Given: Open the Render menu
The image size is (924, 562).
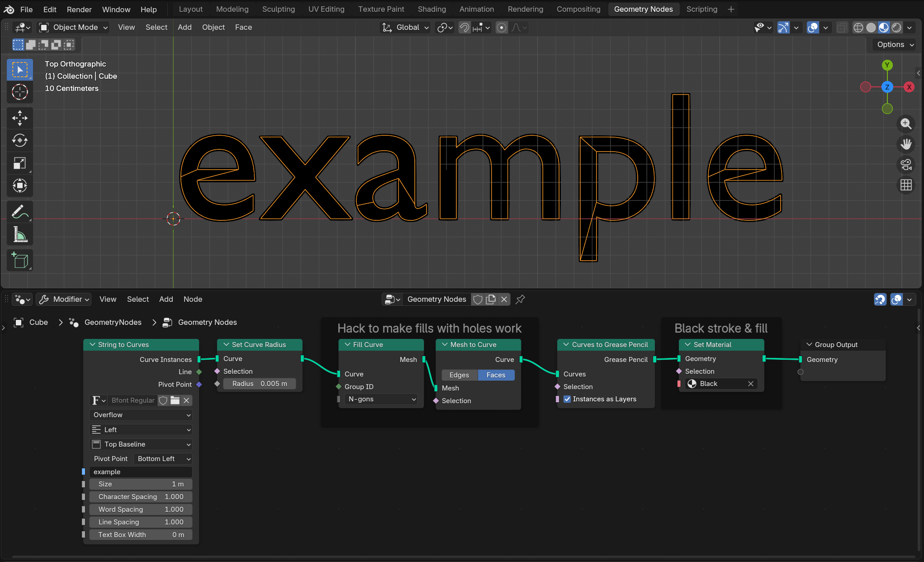Looking at the screenshot, I should tap(79, 9).
